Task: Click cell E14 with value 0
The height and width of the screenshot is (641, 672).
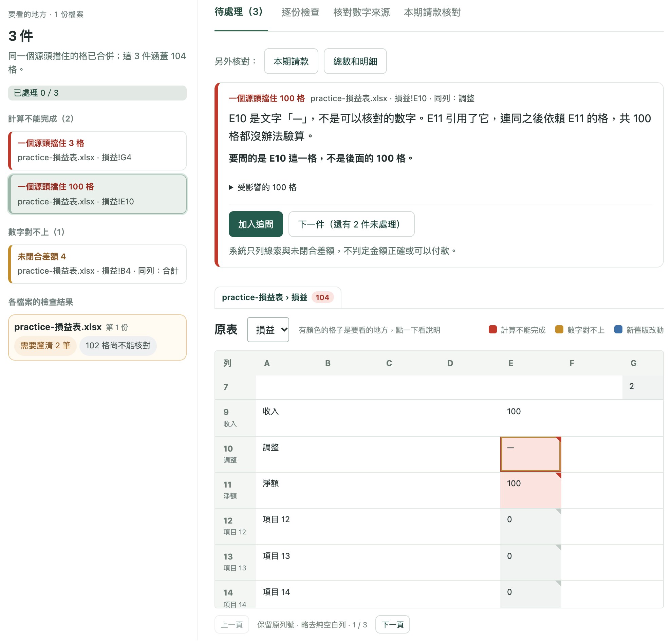Action: click(x=530, y=594)
